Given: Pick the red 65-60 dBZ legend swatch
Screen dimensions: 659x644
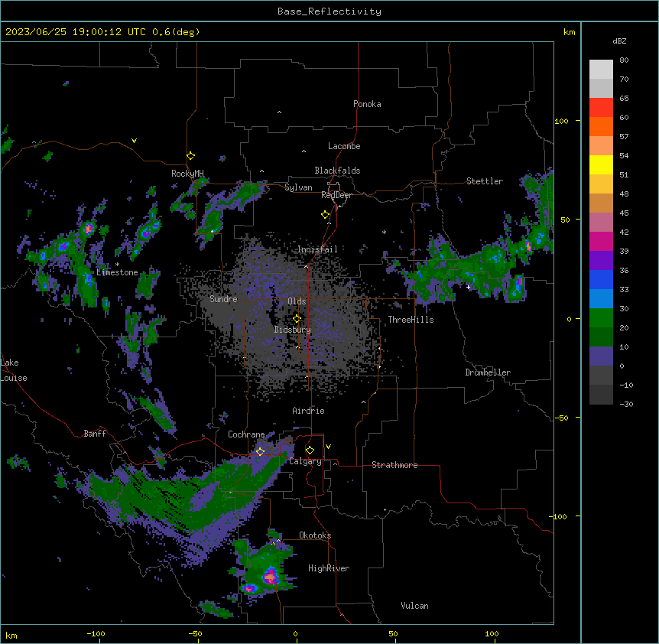Looking at the screenshot, I should [601, 107].
